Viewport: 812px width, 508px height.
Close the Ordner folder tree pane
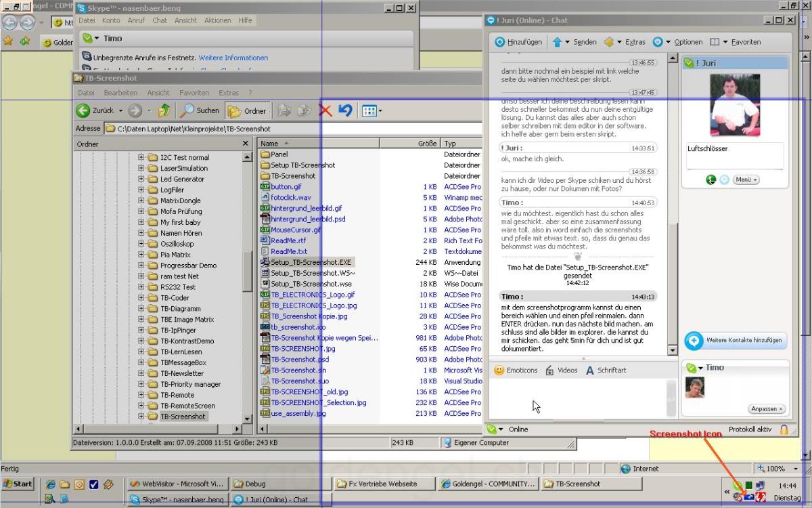tap(246, 144)
